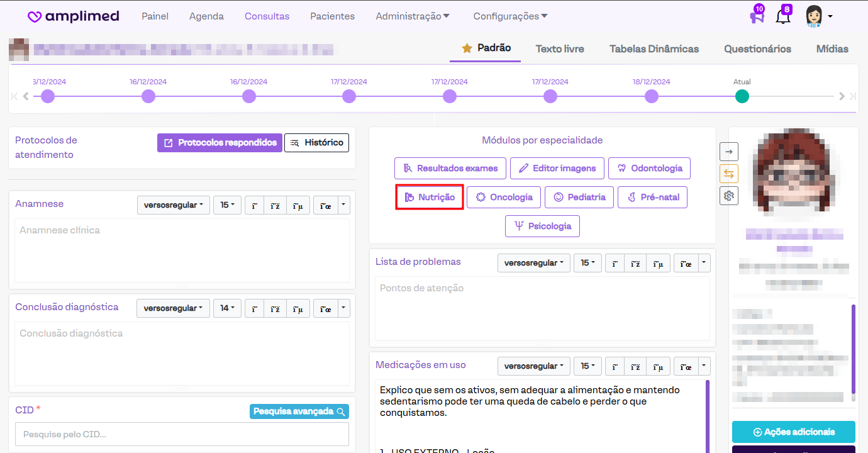868x453 pixels.
Task: Click Protocolos respondidos button
Action: 220,143
